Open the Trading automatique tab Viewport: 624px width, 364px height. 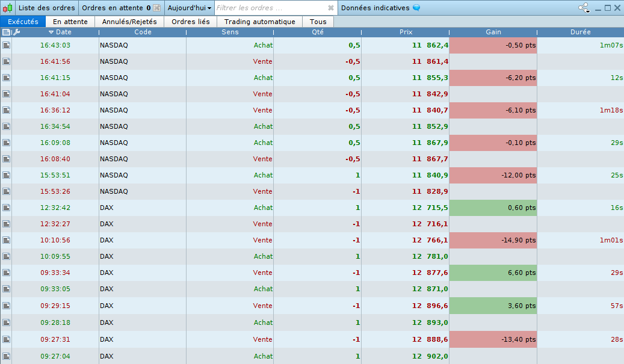click(259, 22)
